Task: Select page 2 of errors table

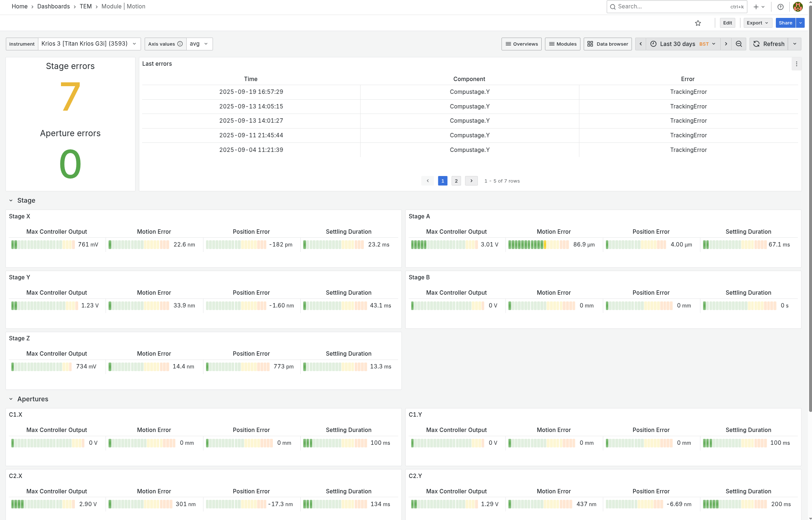Action: pyautogui.click(x=456, y=181)
